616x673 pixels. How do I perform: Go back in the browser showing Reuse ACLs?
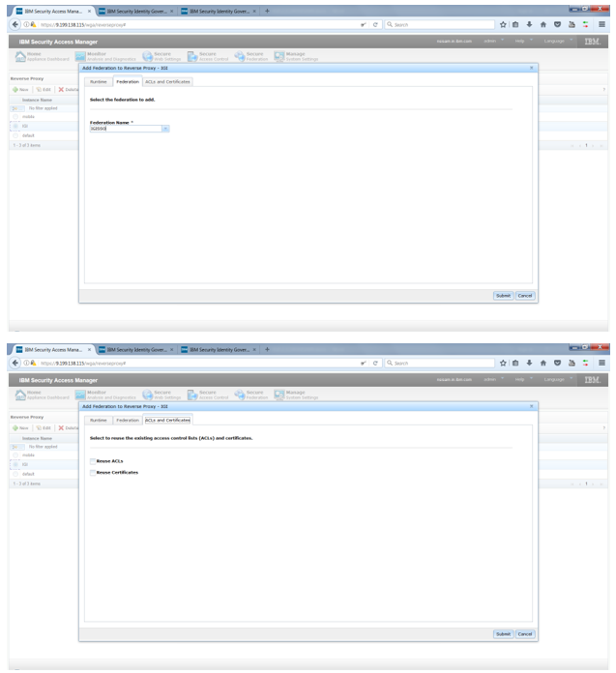15,363
